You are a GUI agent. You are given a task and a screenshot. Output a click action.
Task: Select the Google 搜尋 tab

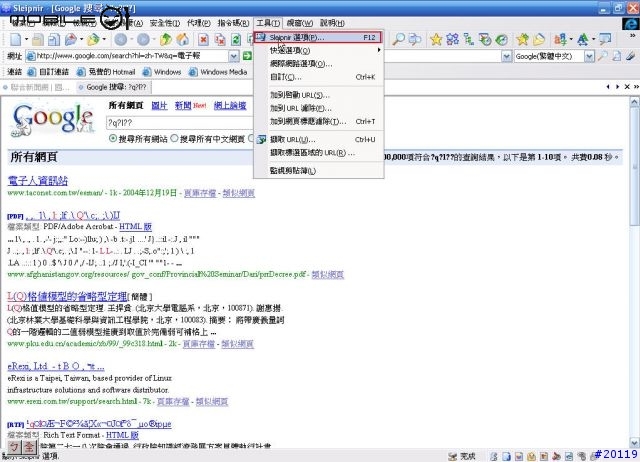113,87
